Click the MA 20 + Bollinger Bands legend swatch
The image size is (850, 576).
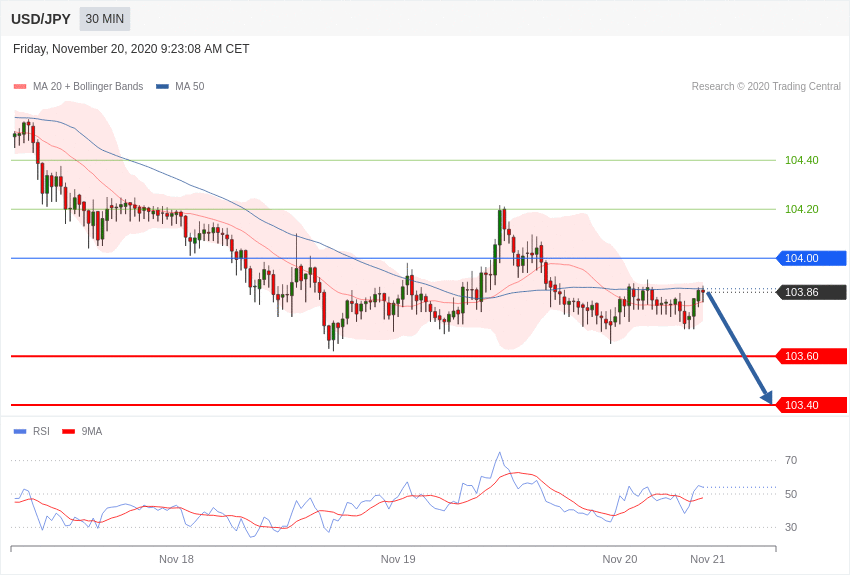point(20,87)
